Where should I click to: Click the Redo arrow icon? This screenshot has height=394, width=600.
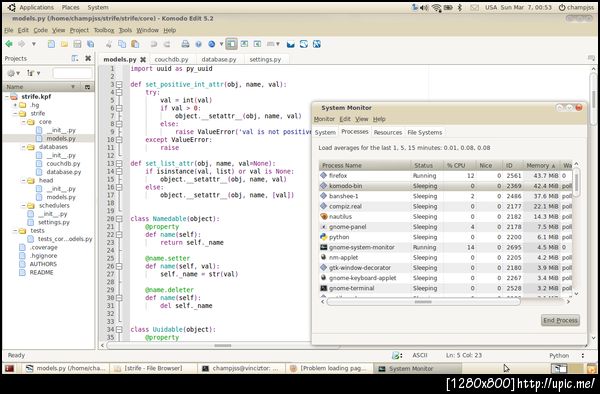(167, 44)
